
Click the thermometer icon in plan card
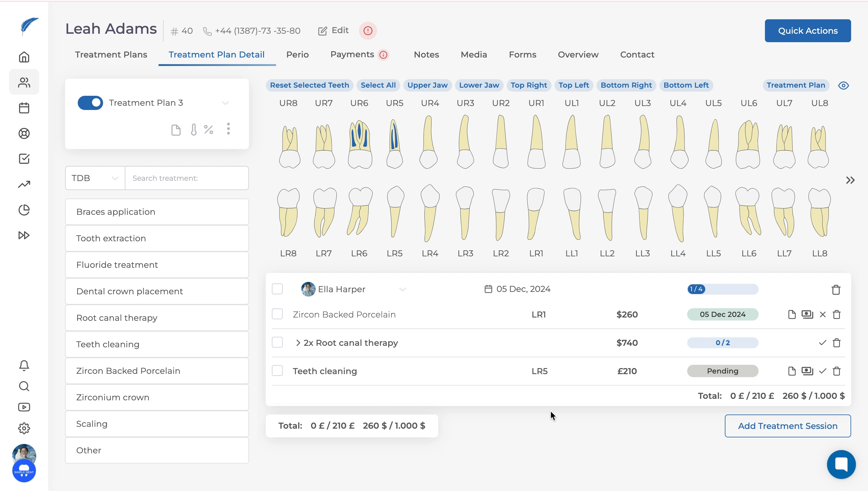coord(193,130)
